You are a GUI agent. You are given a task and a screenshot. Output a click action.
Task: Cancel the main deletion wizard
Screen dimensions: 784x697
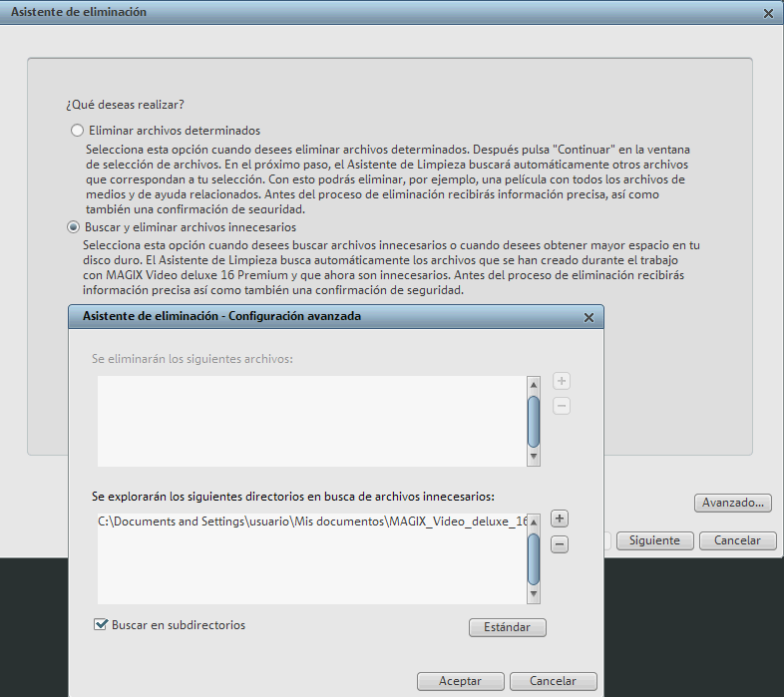pos(737,540)
